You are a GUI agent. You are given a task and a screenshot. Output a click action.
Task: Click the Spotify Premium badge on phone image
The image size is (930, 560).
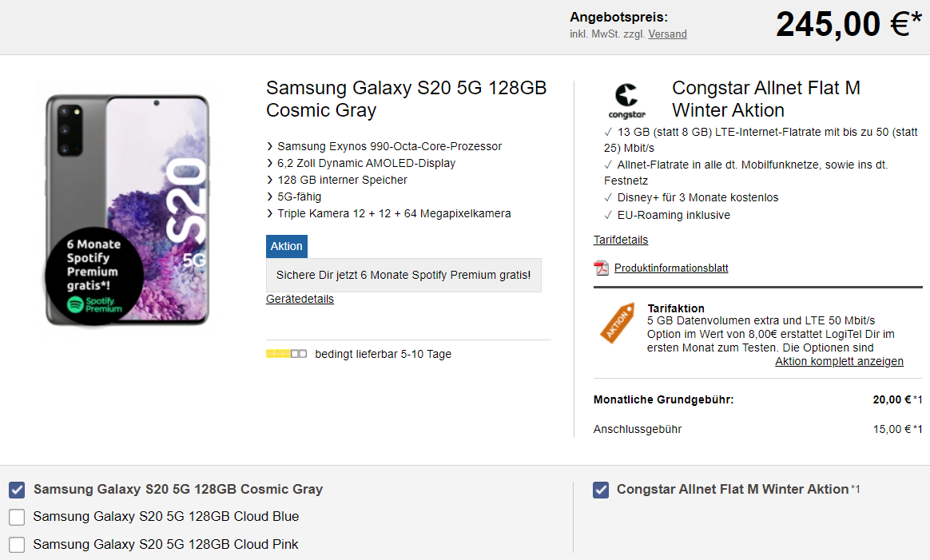point(93,274)
